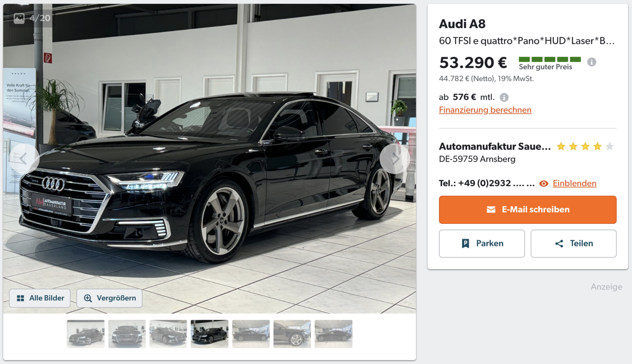Go to next car photo arrow
This screenshot has height=364, width=632.
click(395, 159)
